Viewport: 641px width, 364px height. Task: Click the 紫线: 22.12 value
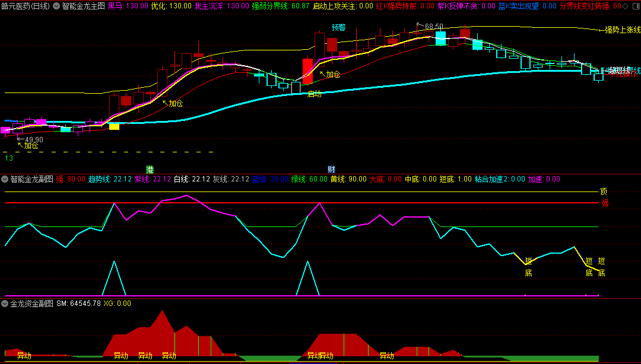tap(153, 179)
